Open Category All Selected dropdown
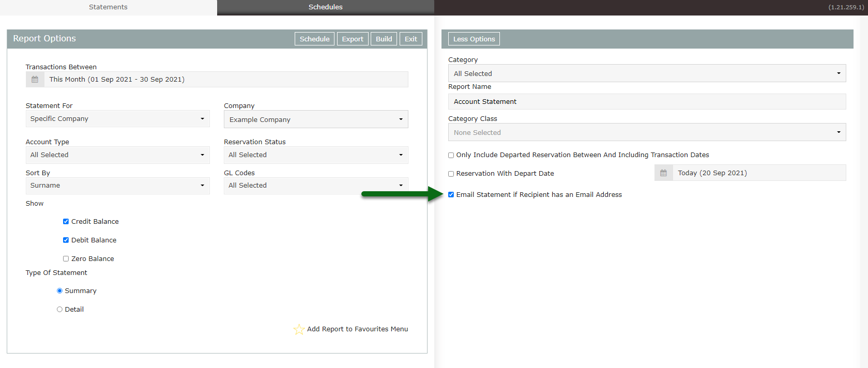The image size is (868, 368). click(x=647, y=73)
